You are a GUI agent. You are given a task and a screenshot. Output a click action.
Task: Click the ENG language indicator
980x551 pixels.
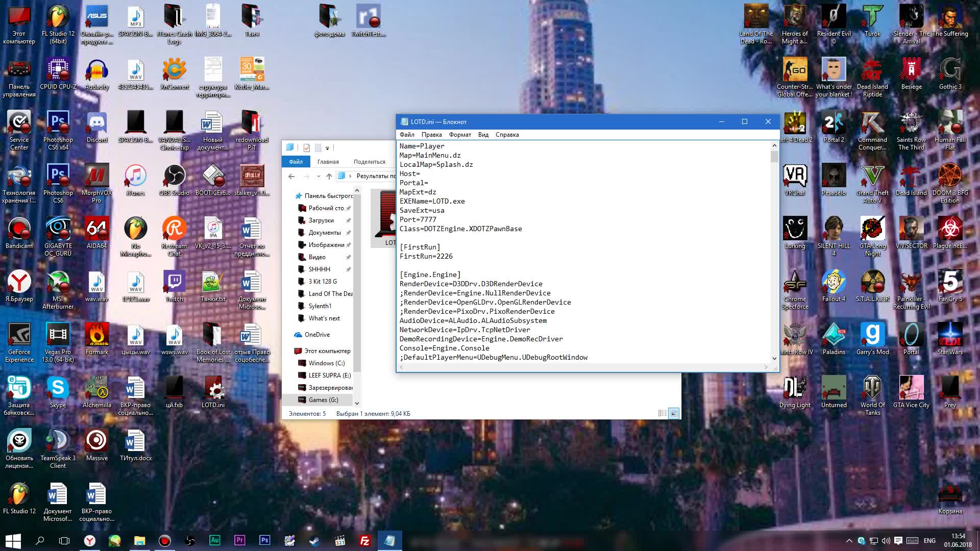tap(929, 541)
